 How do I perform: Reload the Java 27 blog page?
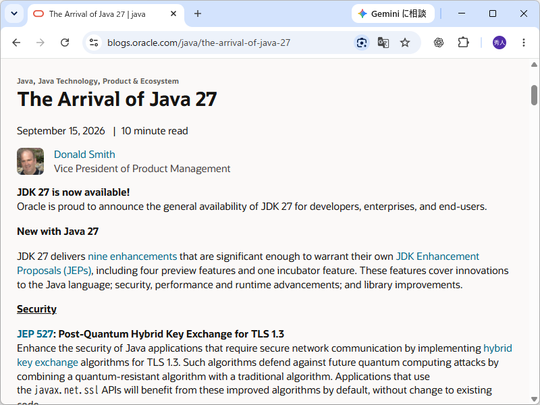click(x=65, y=43)
